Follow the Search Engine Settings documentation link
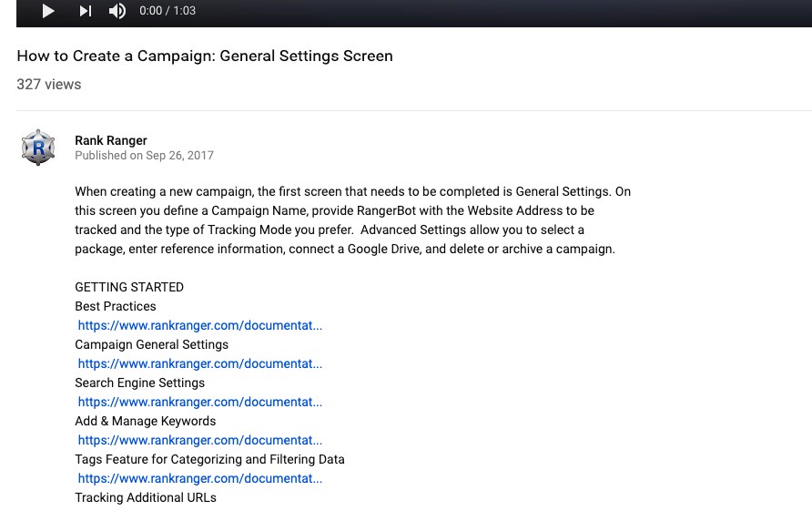 199,402
